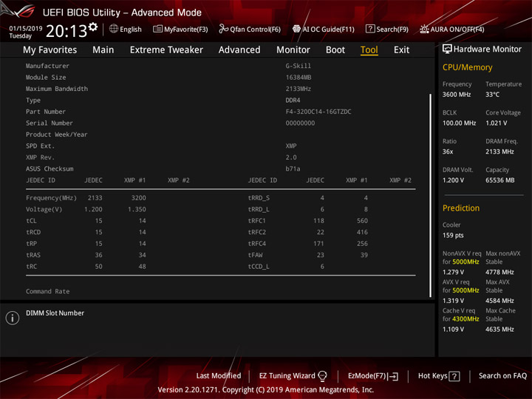Click the MyFavorite folder icon
This screenshot has height=399, width=532.
[157, 29]
